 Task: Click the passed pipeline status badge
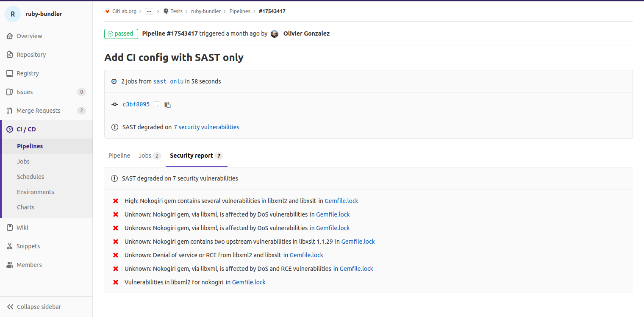[x=121, y=33]
